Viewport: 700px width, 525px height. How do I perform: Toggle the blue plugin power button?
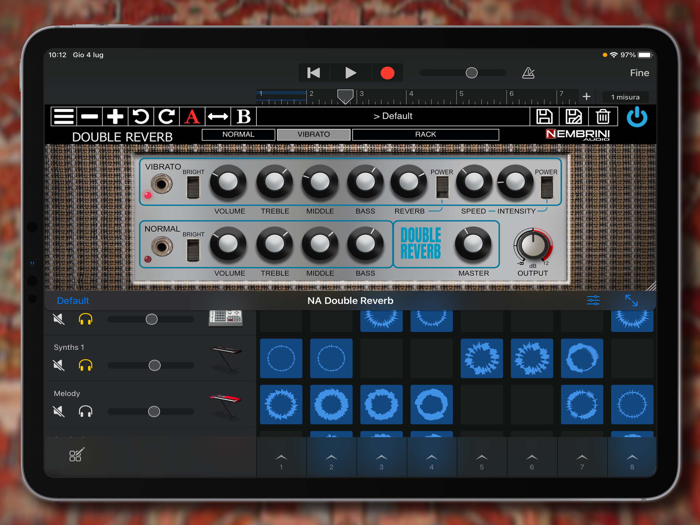point(637,117)
